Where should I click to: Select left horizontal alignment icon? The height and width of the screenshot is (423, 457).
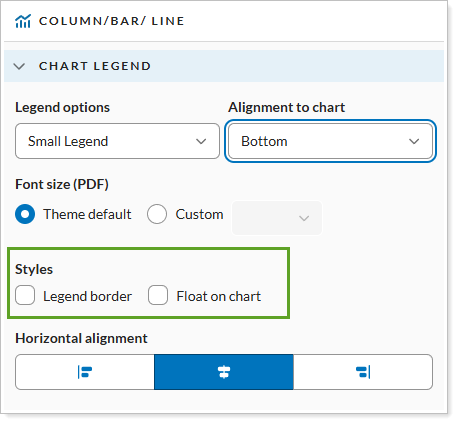pyautogui.click(x=85, y=372)
